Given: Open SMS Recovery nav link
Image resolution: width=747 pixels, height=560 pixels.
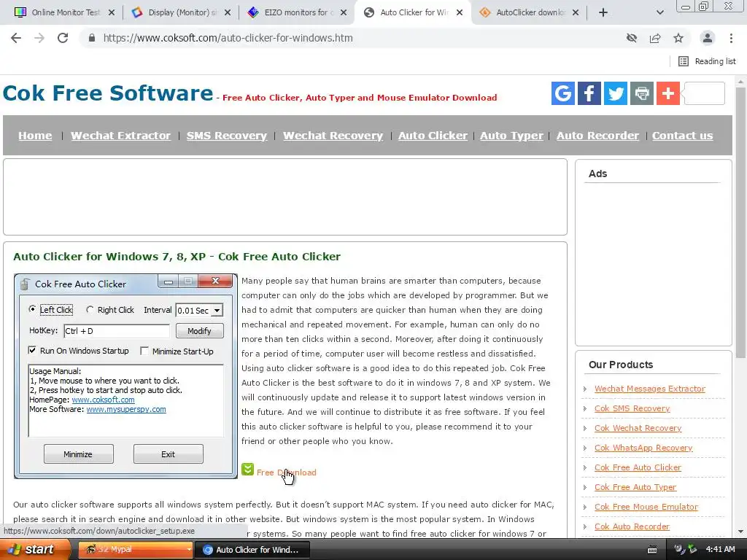Looking at the screenshot, I should [227, 136].
